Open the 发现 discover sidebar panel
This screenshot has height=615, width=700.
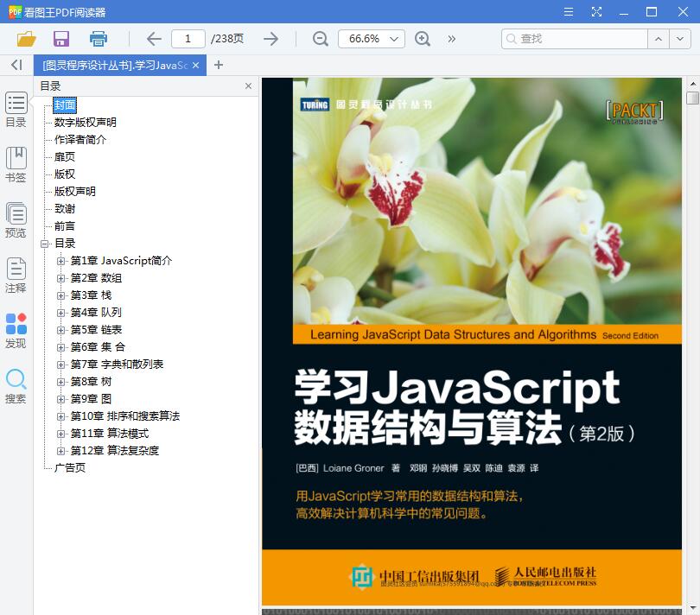point(16,331)
